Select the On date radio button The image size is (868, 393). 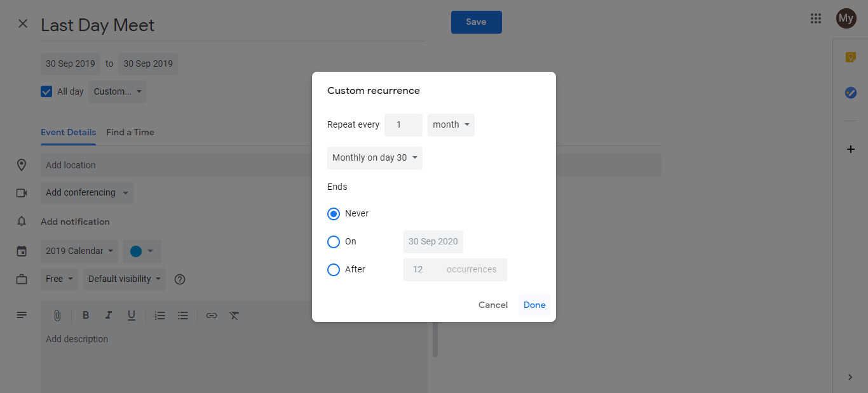coord(334,242)
